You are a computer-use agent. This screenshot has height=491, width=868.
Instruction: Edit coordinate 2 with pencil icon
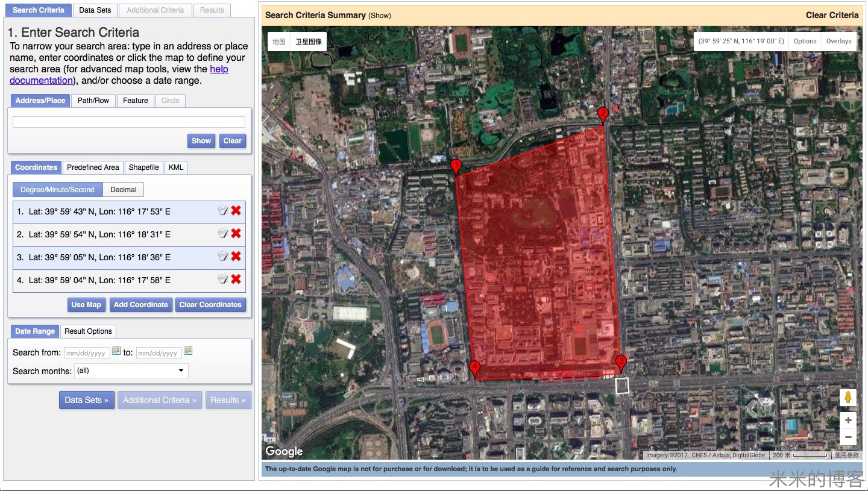[223, 234]
